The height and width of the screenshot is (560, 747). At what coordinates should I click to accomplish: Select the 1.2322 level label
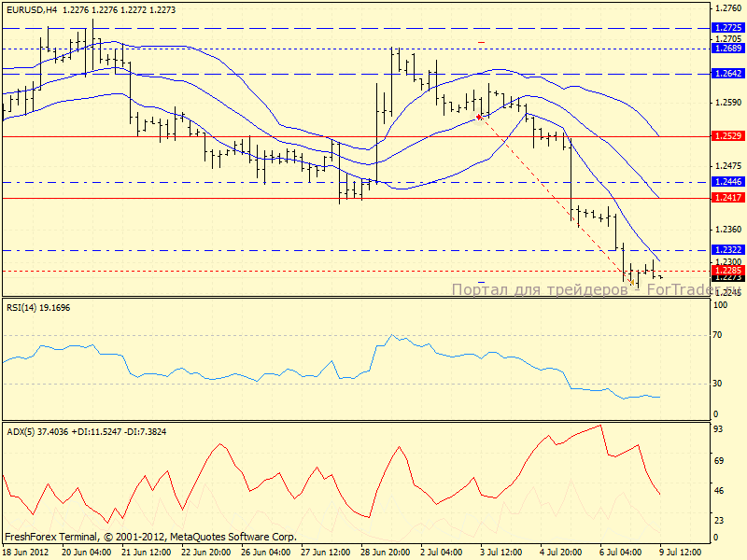pos(728,250)
